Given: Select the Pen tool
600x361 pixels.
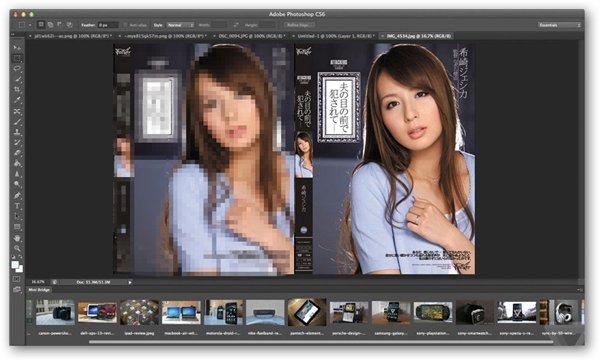Looking at the screenshot, I should 17,195.
